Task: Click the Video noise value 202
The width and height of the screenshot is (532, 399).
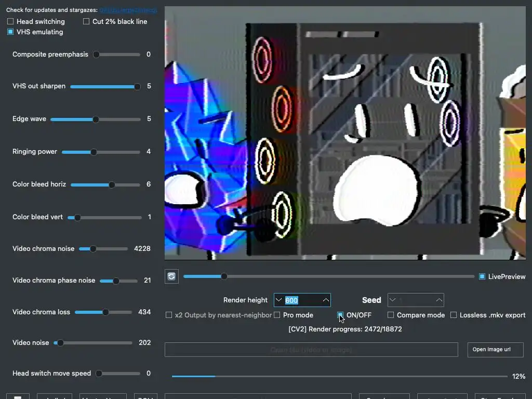Action: click(x=144, y=343)
